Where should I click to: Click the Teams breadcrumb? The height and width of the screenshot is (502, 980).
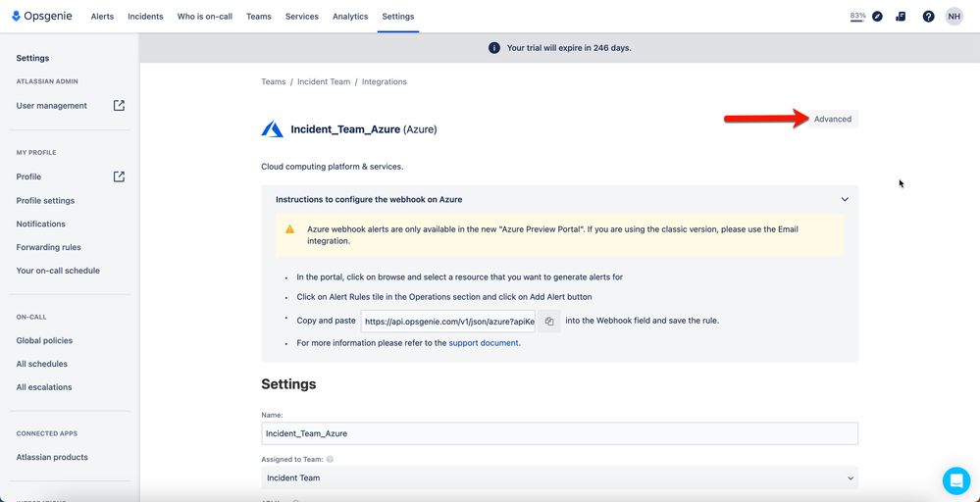click(x=273, y=81)
